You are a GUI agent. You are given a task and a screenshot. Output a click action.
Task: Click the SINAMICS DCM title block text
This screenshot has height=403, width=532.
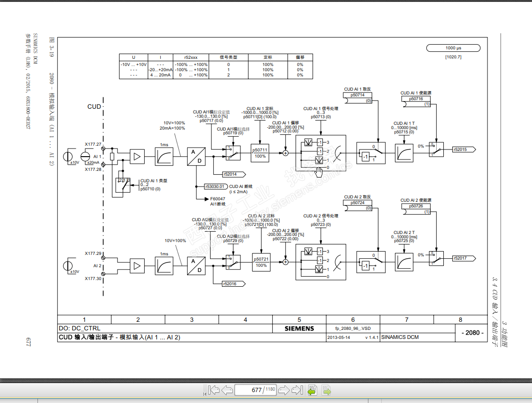400,337
